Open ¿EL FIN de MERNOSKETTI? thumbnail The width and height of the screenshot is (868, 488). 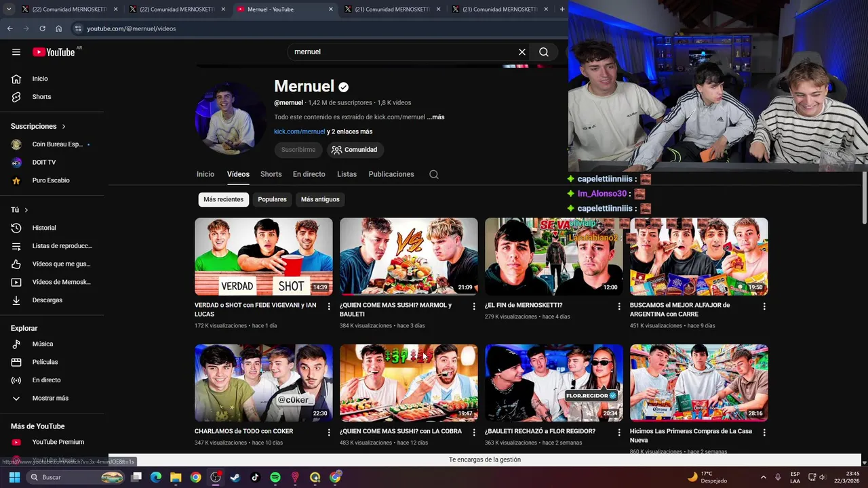554,256
